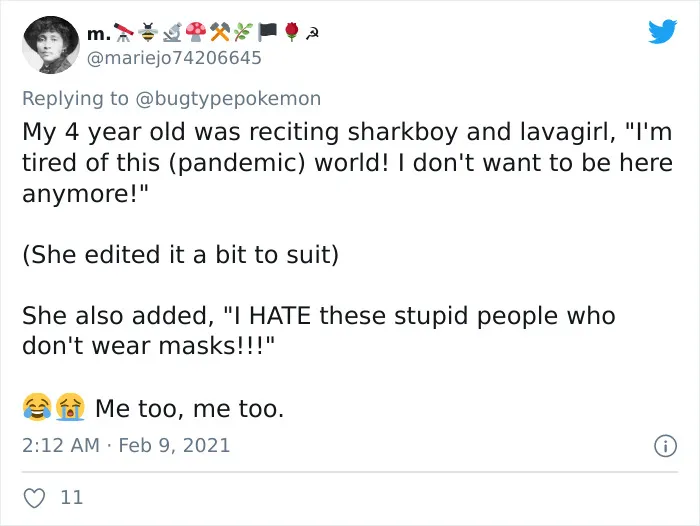This screenshot has height=526, width=700.
Task: Open the @mariejo74206645 handle
Action: 174,58
